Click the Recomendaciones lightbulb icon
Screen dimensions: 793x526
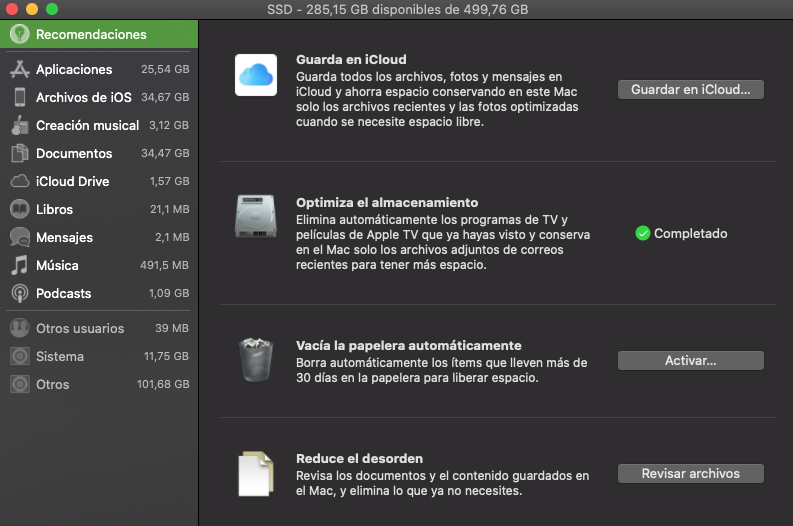pos(20,34)
